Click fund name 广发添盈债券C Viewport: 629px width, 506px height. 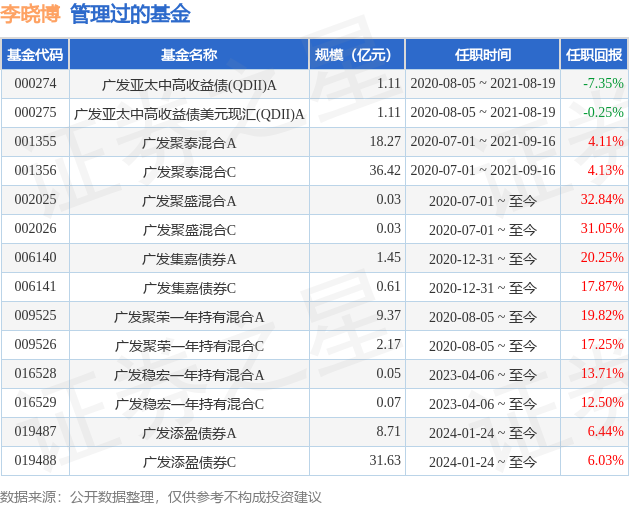pos(189,462)
